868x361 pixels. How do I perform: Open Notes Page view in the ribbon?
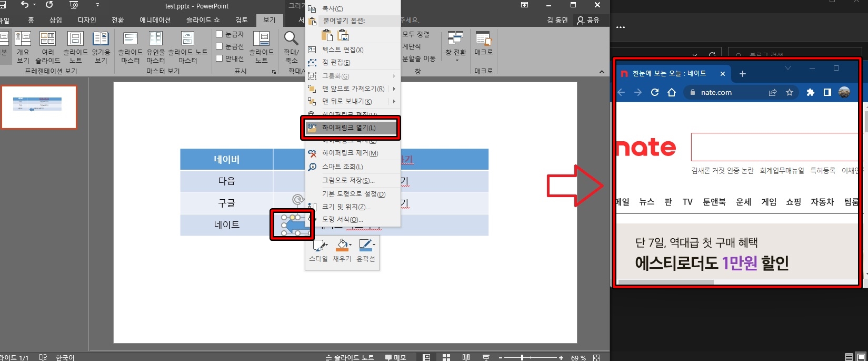[x=76, y=47]
